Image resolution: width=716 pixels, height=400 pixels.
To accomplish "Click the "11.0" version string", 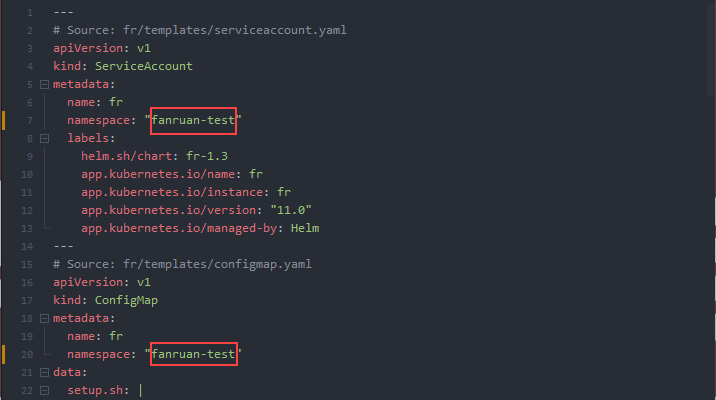I will (289, 210).
